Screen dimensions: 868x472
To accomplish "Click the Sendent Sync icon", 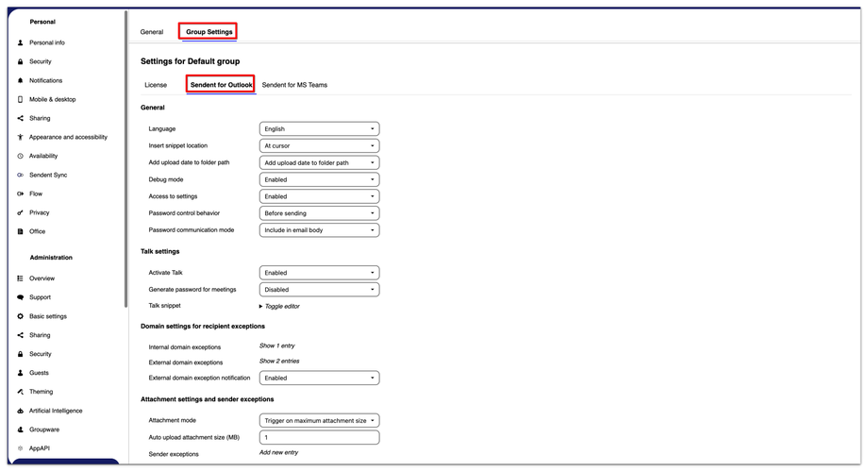I will (21, 175).
